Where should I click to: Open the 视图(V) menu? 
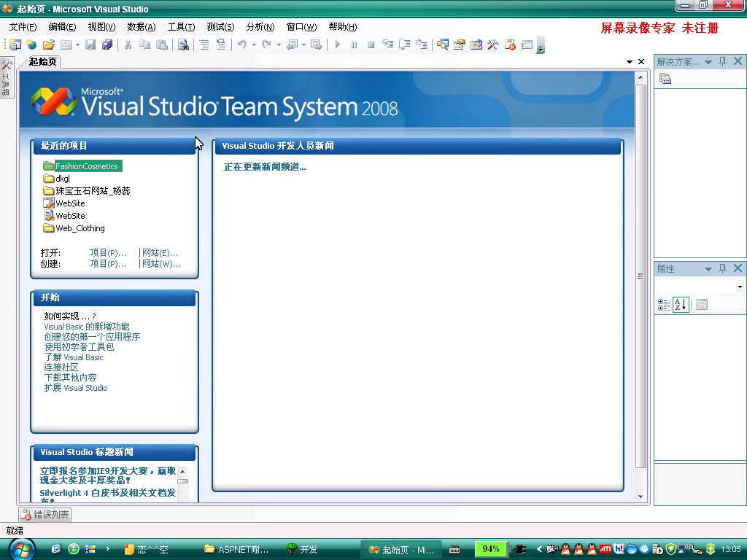pos(102,27)
